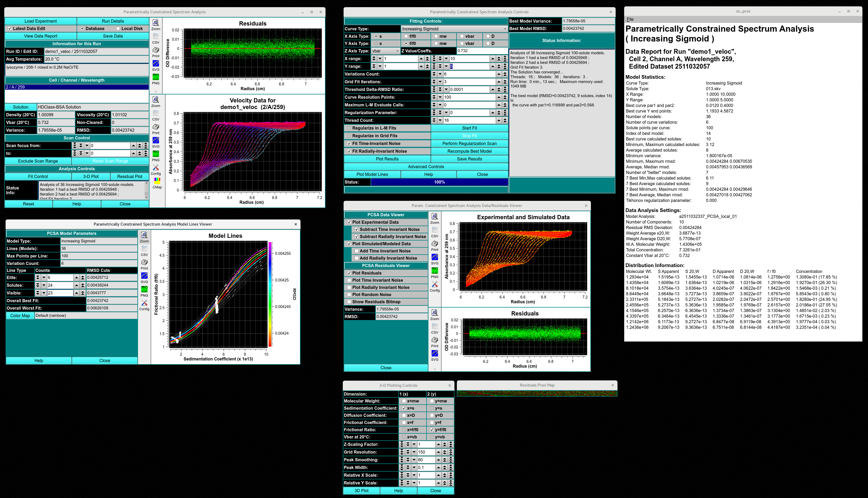
Task: Click PNG icon beside Velocity Data plot
Action: pyautogui.click(x=156, y=154)
